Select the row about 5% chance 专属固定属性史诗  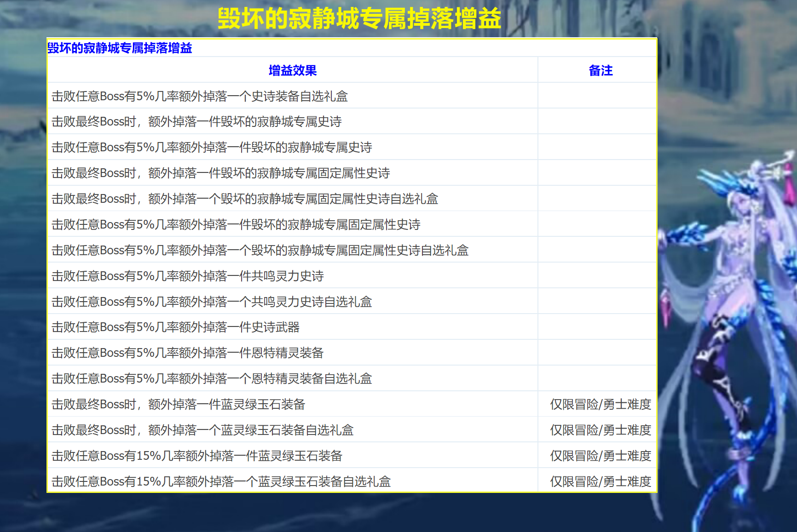(238, 225)
